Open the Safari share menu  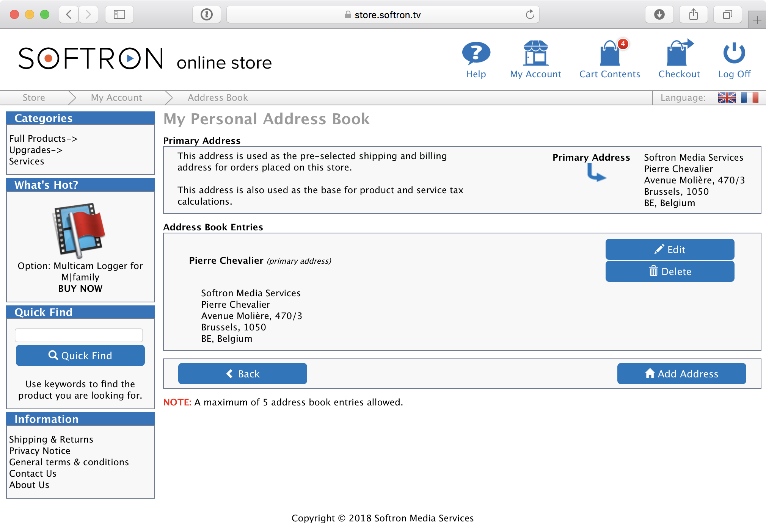pos(694,14)
